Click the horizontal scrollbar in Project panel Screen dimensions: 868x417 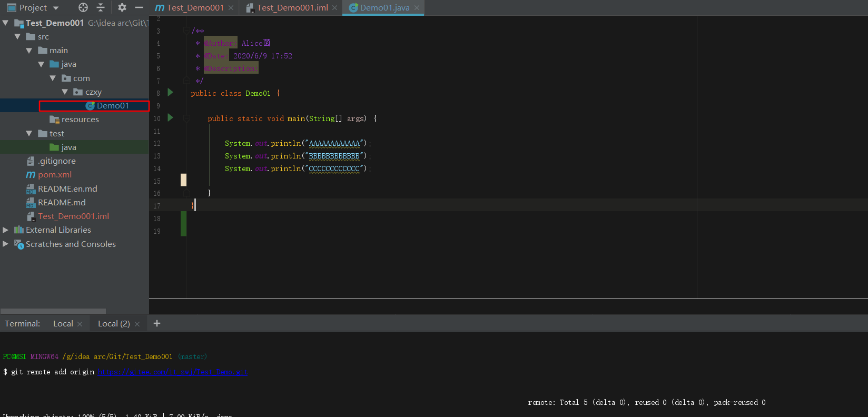pos(53,311)
